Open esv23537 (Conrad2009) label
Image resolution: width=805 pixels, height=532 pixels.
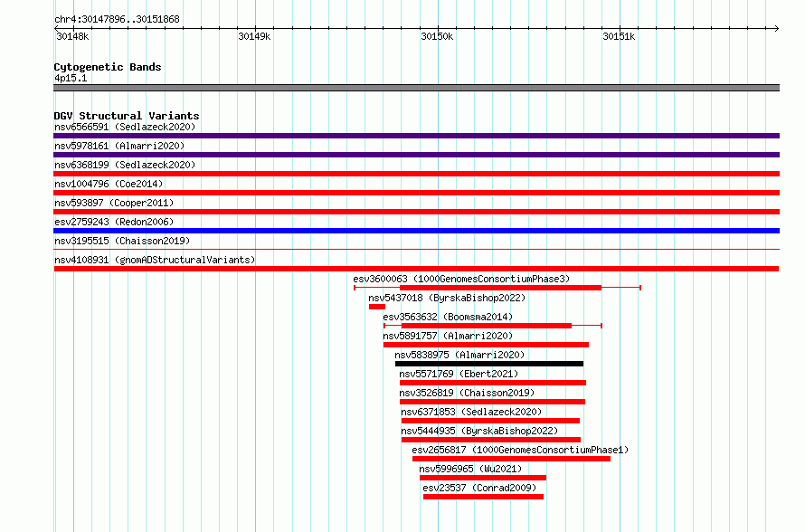(479, 488)
